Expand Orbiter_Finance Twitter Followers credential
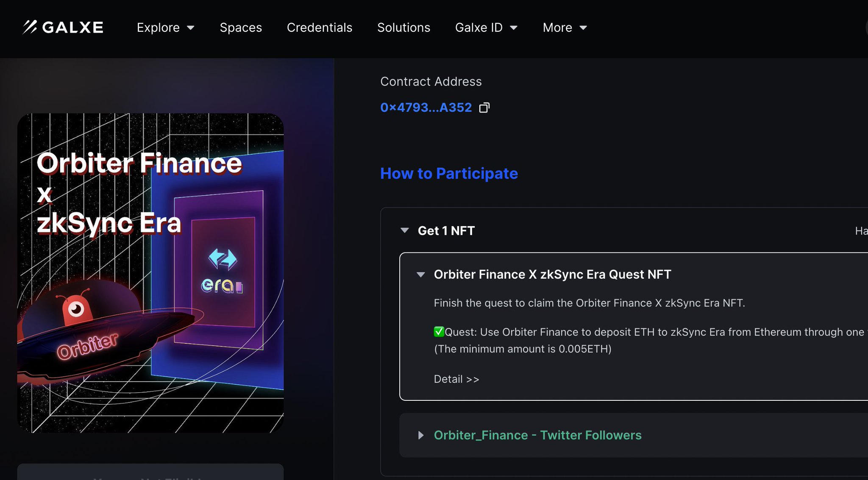This screenshot has height=480, width=868. 421,435
